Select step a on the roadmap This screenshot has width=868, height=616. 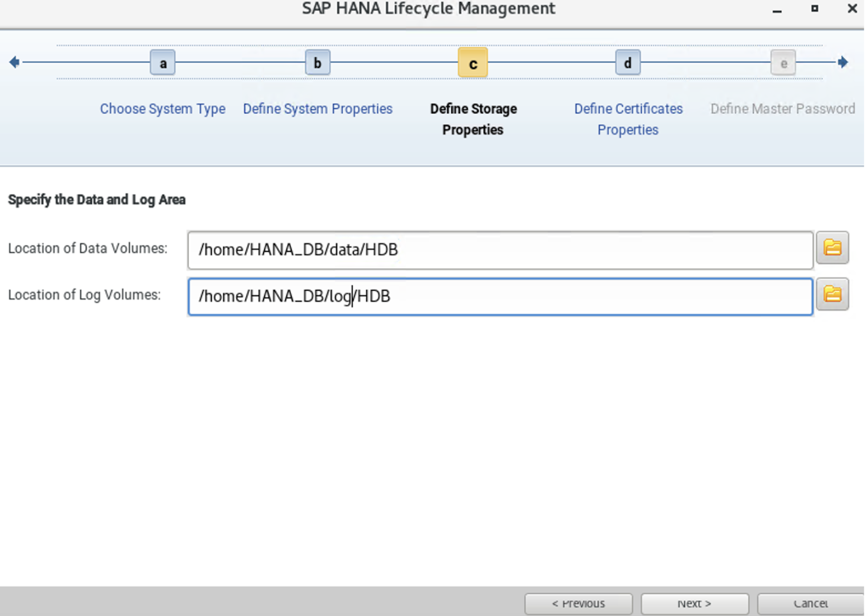(x=163, y=63)
